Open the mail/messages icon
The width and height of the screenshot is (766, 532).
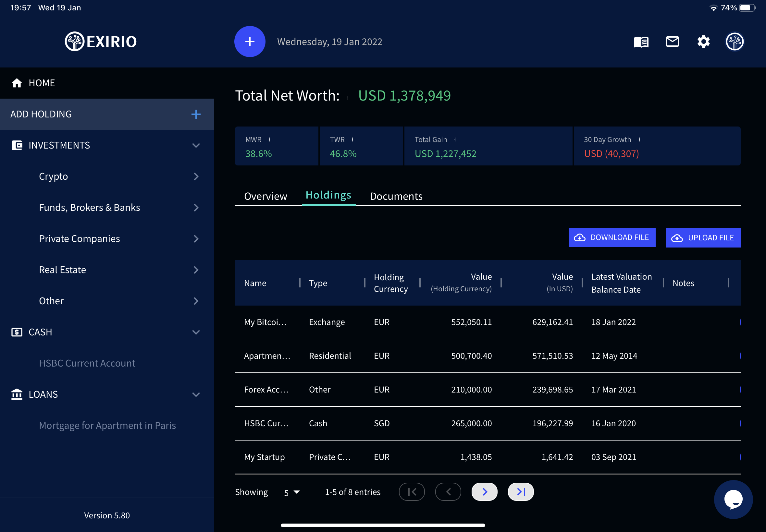pyautogui.click(x=672, y=41)
